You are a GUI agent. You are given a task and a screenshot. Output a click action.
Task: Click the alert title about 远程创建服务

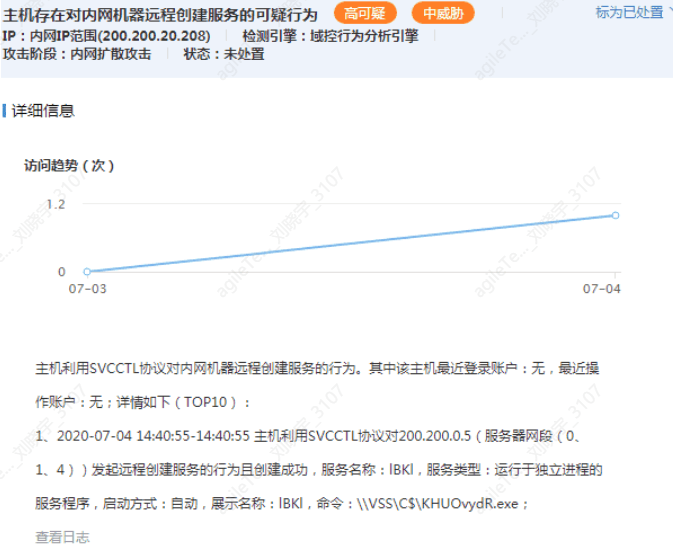pos(161,14)
